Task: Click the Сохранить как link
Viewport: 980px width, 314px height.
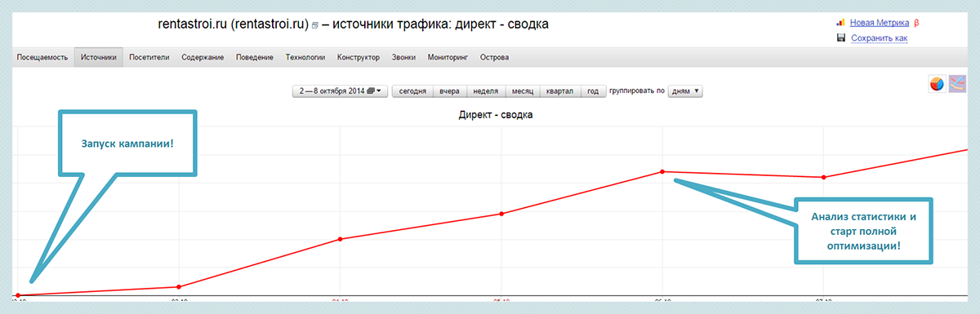Action: click(x=879, y=38)
